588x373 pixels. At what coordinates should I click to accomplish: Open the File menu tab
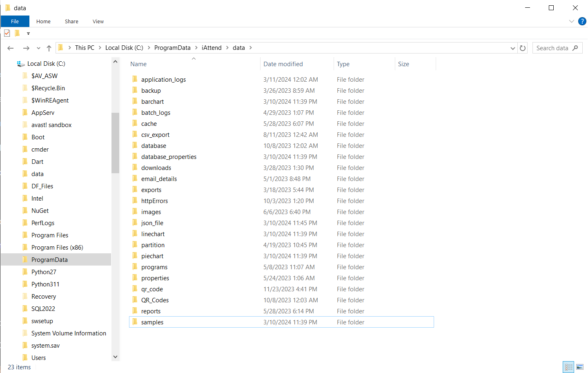[x=15, y=21]
